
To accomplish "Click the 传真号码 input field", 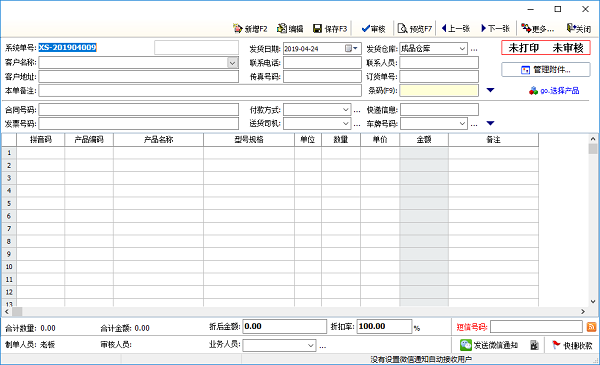I will pos(322,77).
